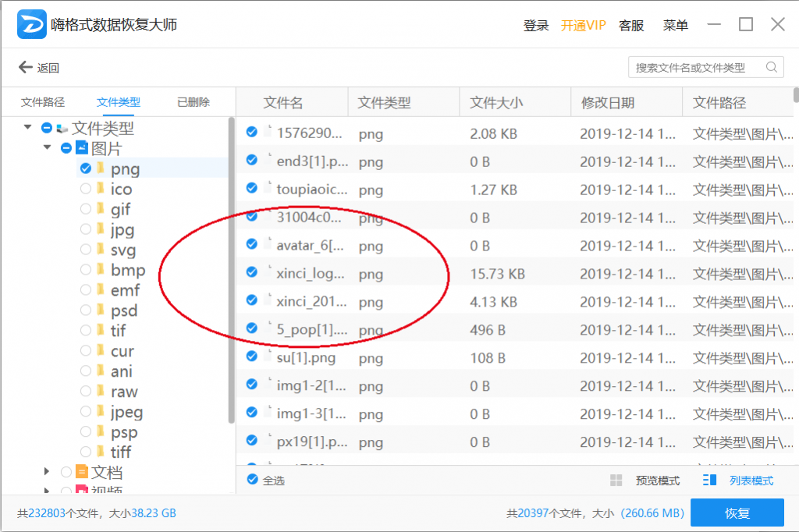Click the app logo icon

click(31, 24)
